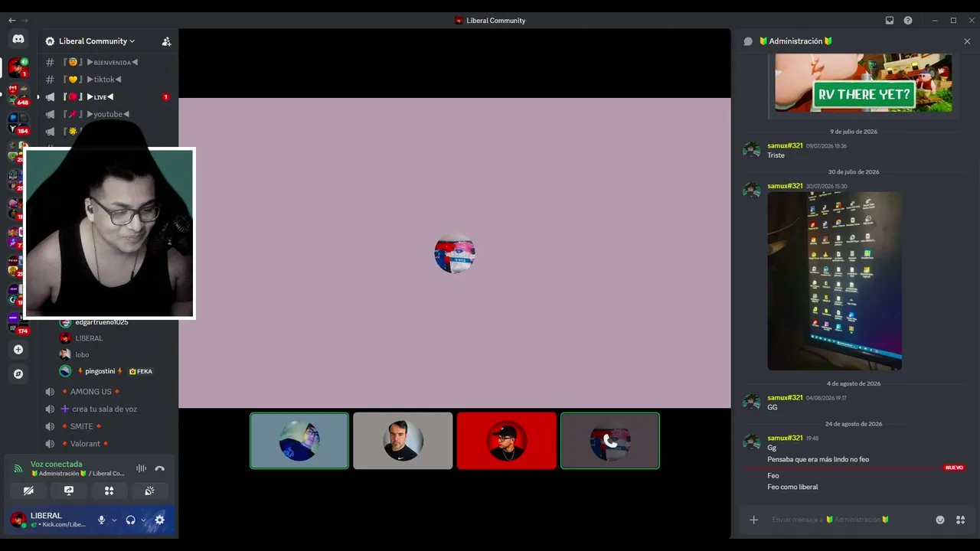Click the 'Triste' message text
The width and height of the screenshot is (980, 551).
point(776,155)
